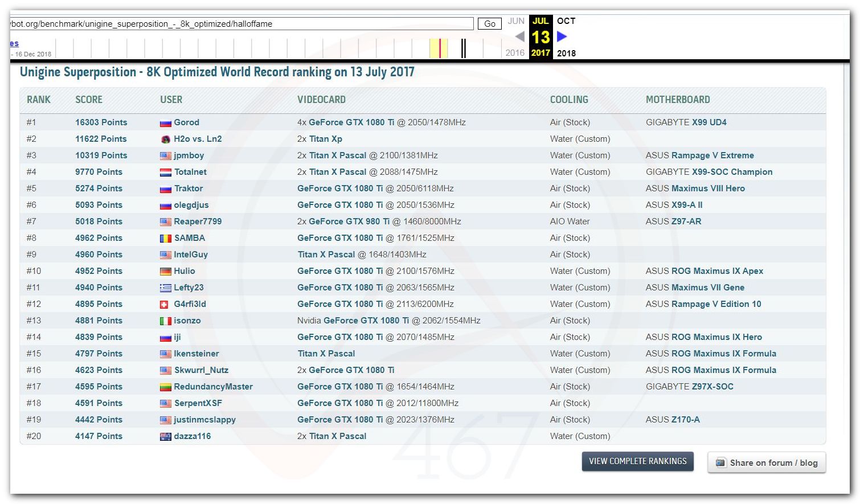Go to previous capture with the left arrow
The image size is (860, 504).
coord(519,36)
